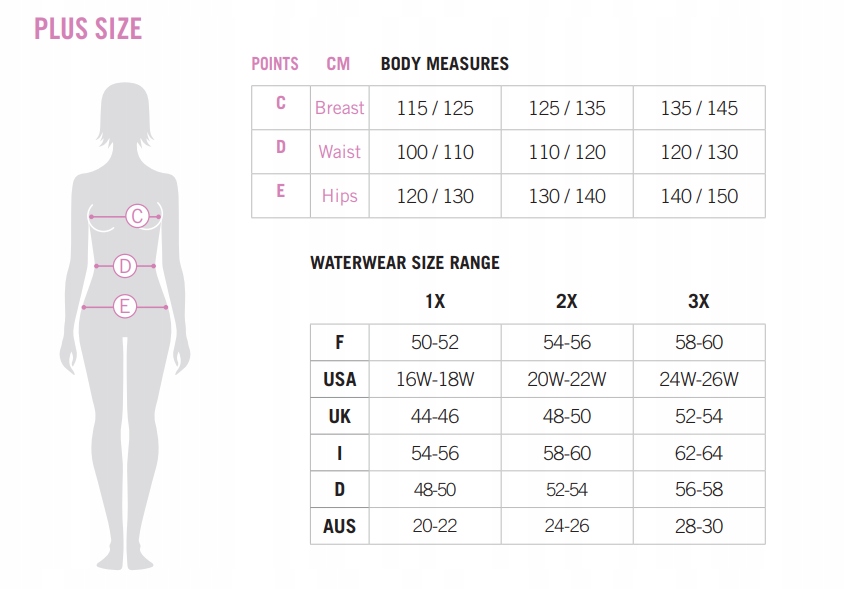
Task: Select the 28-30 AUS size cell
Action: coord(699,526)
